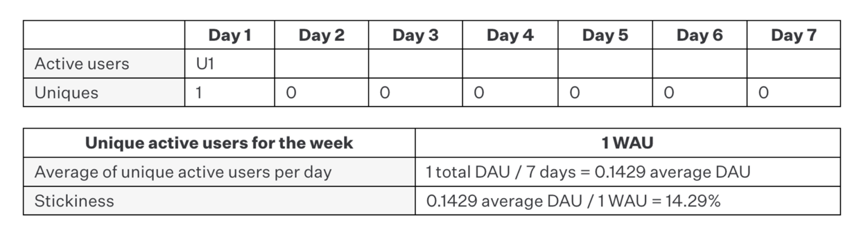The image size is (868, 241).
Task: Click the Day 1 column header
Action: [229, 36]
